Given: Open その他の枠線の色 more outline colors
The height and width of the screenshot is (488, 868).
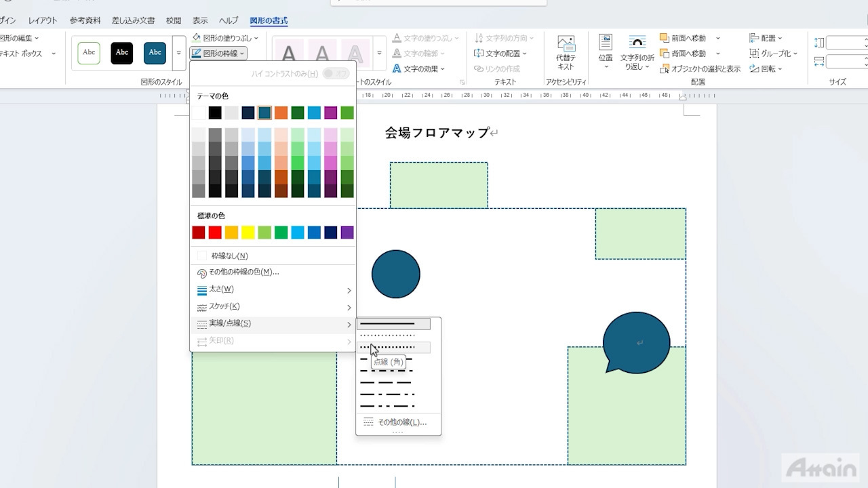Looking at the screenshot, I should click(x=273, y=272).
